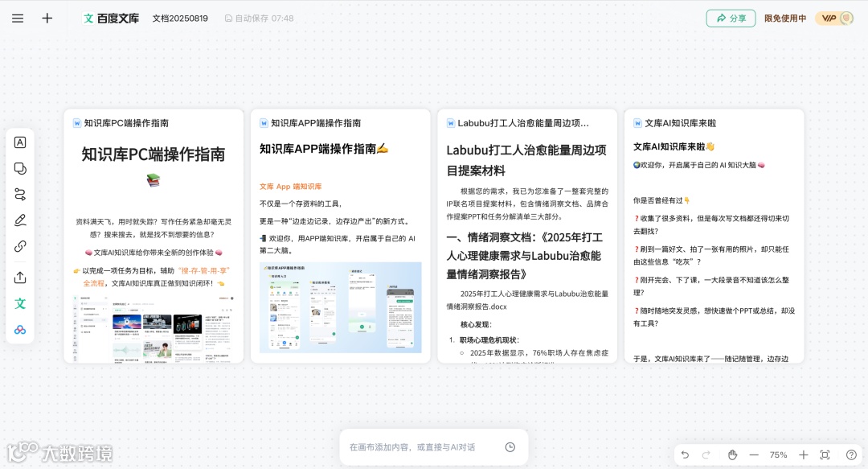Image resolution: width=868 pixels, height=469 pixels.
Task: Open Labubu打工人治愈能量周边项 card
Action: [527, 237]
